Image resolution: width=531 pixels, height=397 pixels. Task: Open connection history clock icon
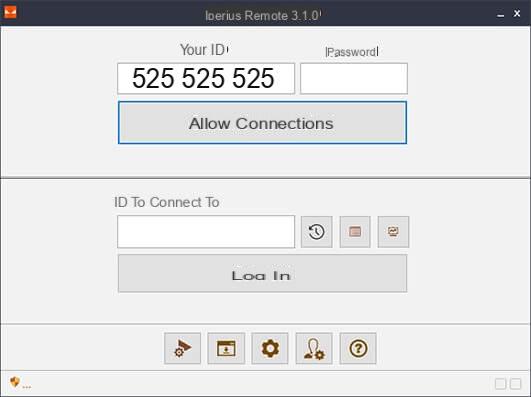[x=316, y=232]
